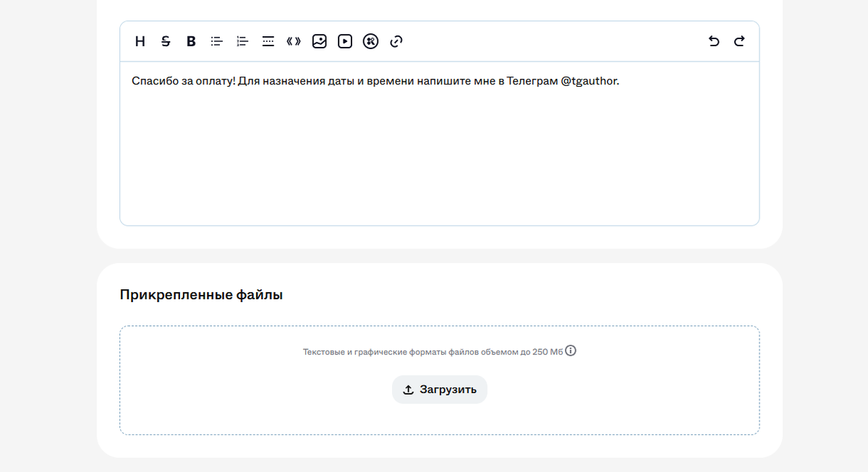868x472 pixels.
Task: Click into the message text editor area
Action: pos(440,143)
